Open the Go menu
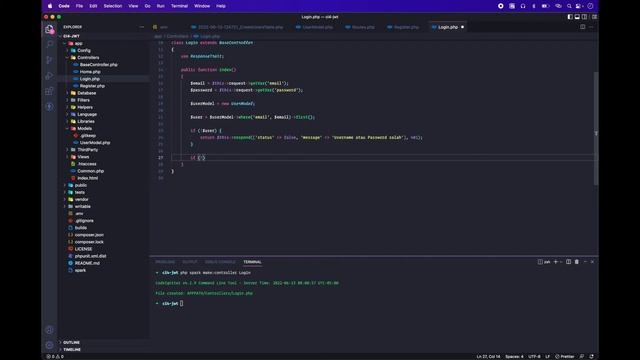Viewport: 640px width, 360px height. tap(147, 6)
